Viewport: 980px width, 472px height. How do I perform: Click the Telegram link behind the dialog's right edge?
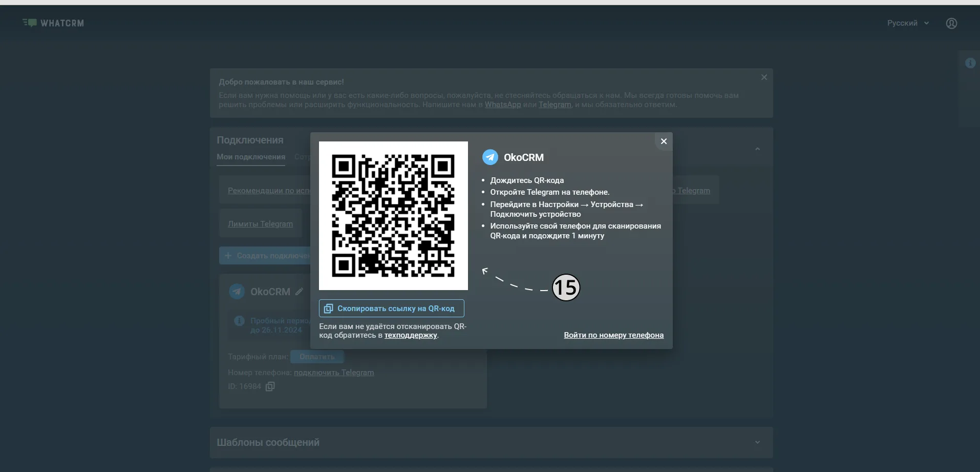pyautogui.click(x=691, y=191)
